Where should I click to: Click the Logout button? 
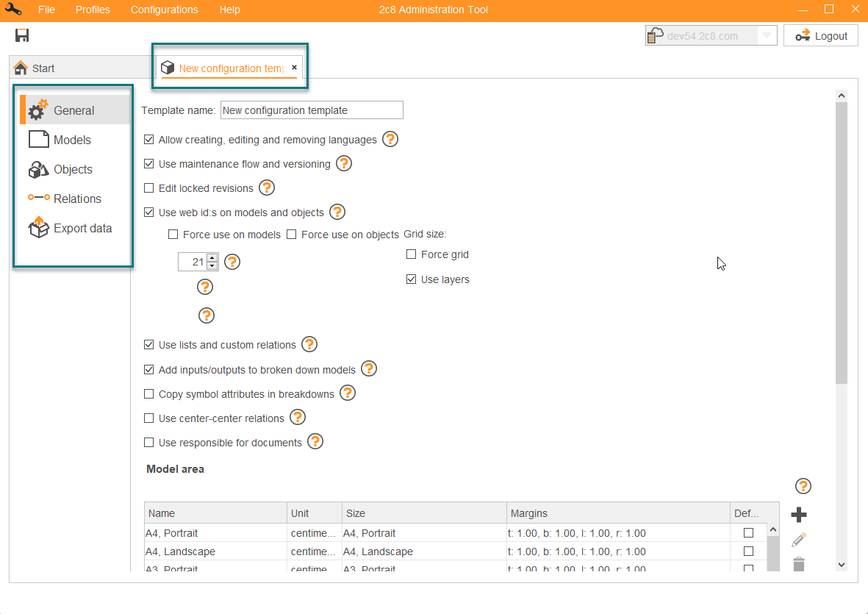tap(821, 35)
